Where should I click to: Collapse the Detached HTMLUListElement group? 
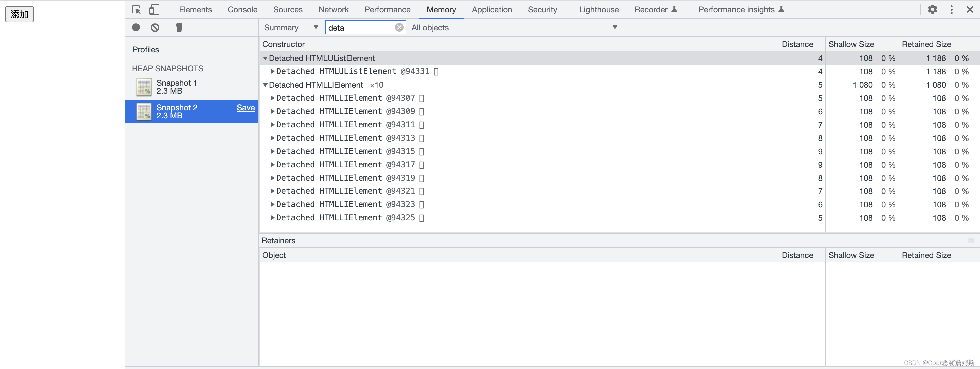click(x=265, y=58)
